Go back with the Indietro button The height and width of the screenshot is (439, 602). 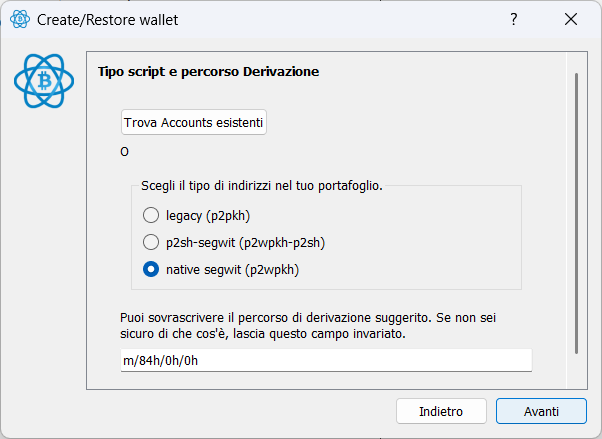tap(441, 411)
